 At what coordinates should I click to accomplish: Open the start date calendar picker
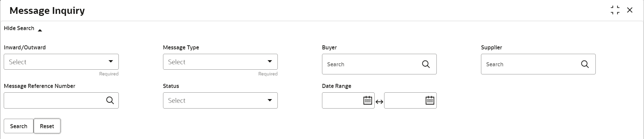coord(368,100)
